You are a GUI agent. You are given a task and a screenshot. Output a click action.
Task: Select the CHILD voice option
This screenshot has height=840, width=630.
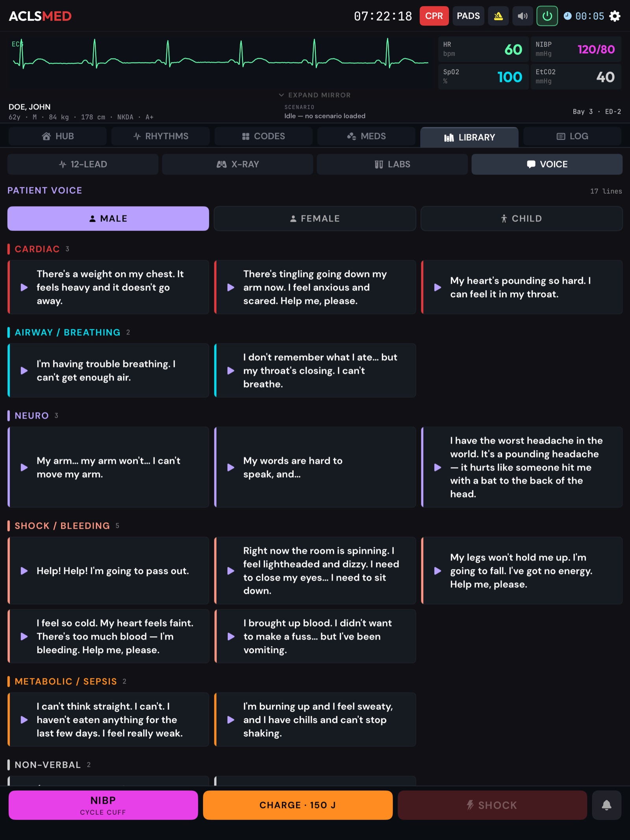tap(522, 219)
